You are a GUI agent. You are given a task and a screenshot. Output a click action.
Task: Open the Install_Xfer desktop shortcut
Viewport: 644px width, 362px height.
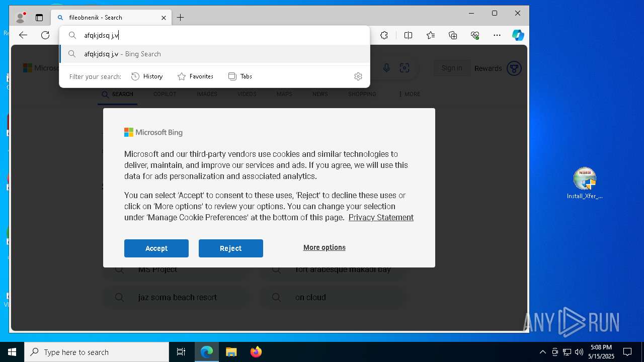[x=585, y=184]
